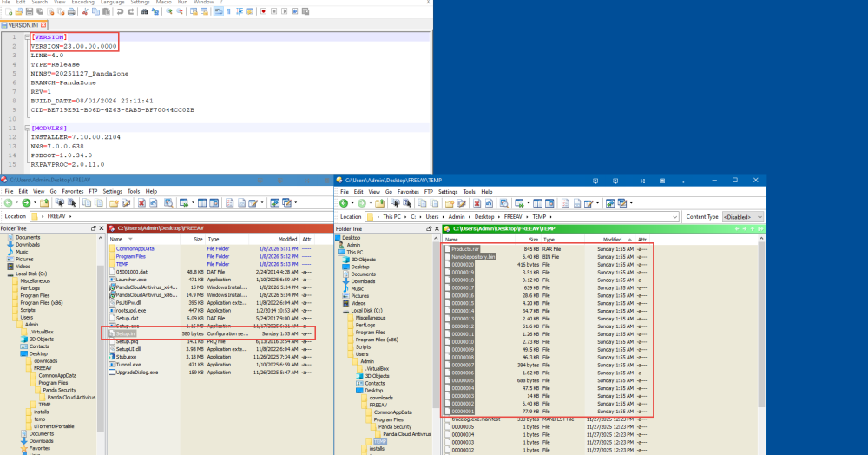The width and height of the screenshot is (868, 455).
Task: Click the Find binoculars icon in Notepad++
Action: pos(145,11)
